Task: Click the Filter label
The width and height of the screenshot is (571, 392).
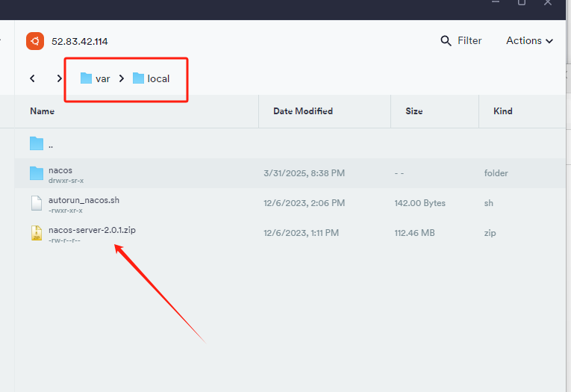Action: click(x=469, y=40)
